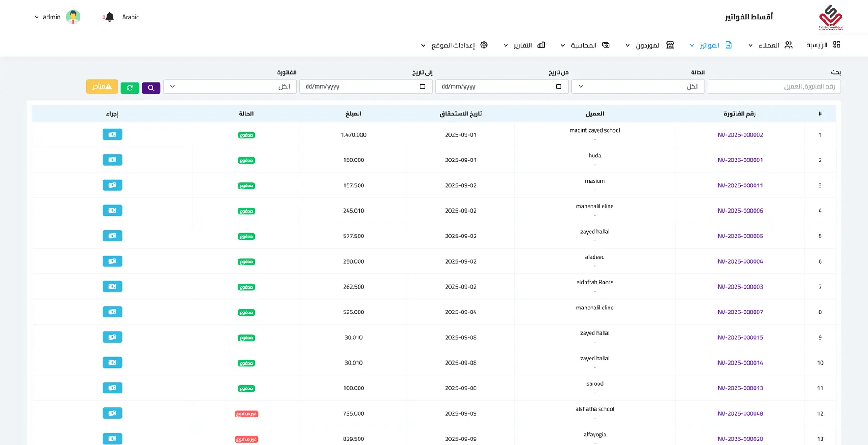The width and height of the screenshot is (868, 445).
Task: Click the green refresh filter button
Action: [x=130, y=88]
